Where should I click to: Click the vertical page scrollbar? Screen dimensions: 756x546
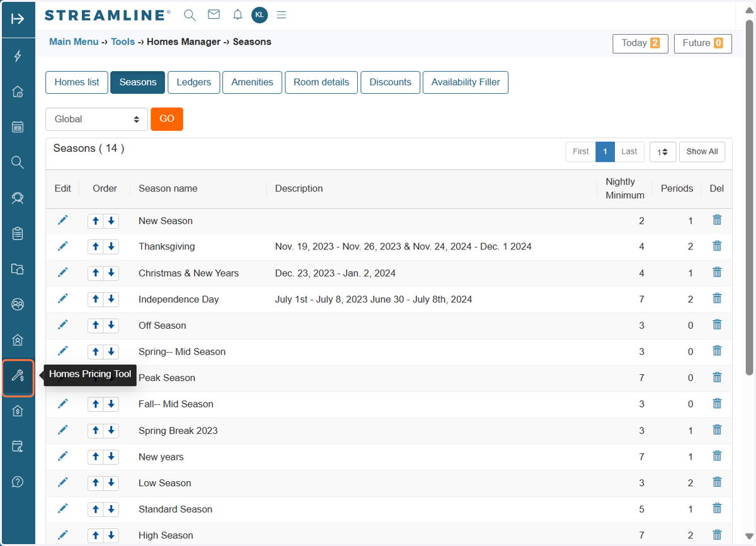[x=749, y=196]
